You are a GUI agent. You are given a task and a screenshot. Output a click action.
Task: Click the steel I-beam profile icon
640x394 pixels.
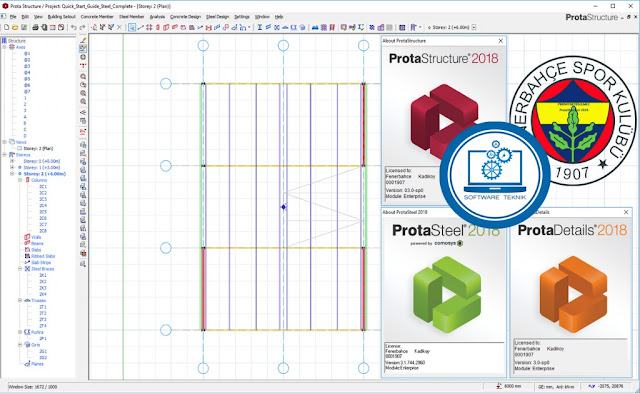pyautogui.click(x=260, y=27)
